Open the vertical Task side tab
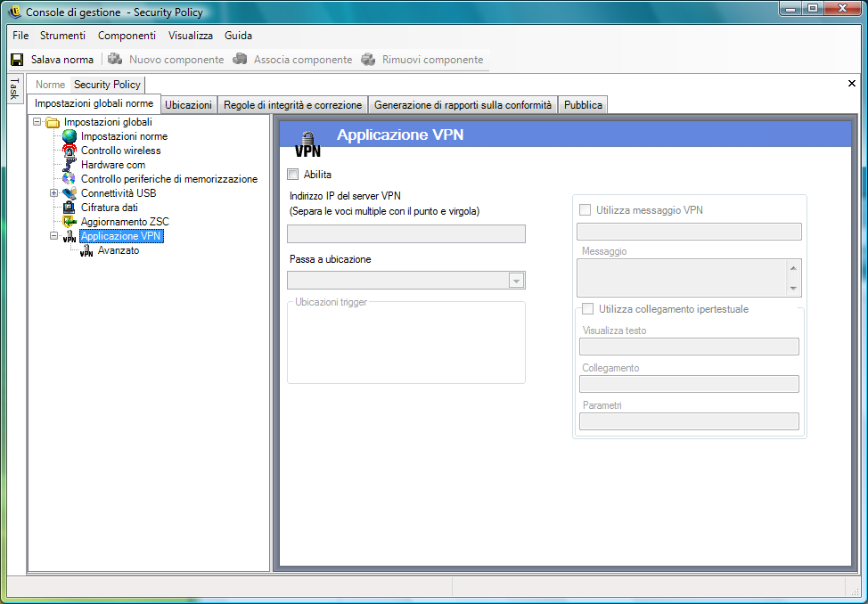 tap(15, 88)
